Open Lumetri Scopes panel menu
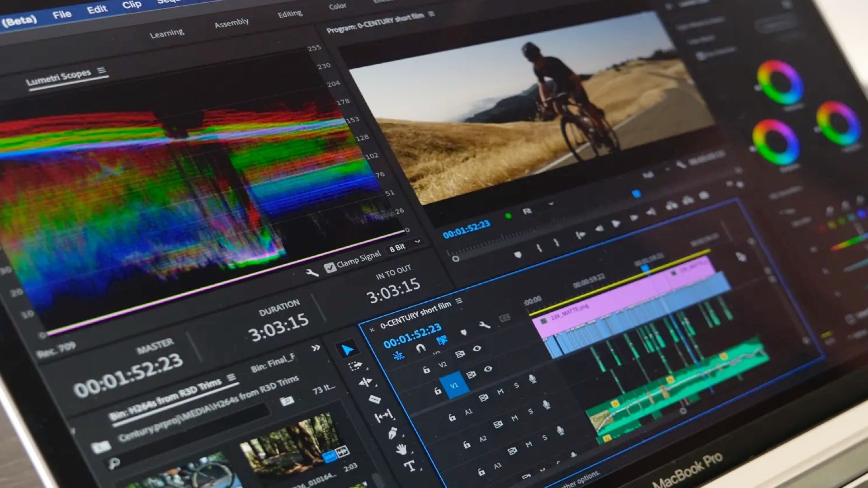This screenshot has width=868, height=488. [102, 70]
